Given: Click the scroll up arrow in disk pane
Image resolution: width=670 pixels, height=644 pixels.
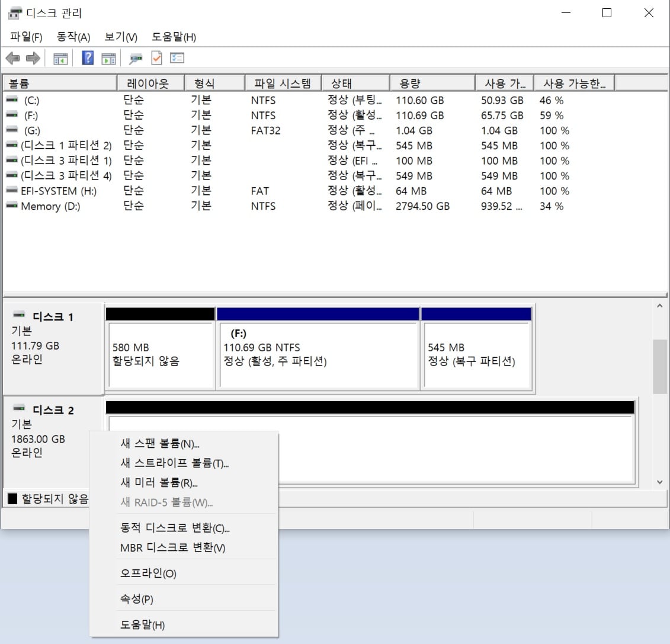Looking at the screenshot, I should 660,306.
